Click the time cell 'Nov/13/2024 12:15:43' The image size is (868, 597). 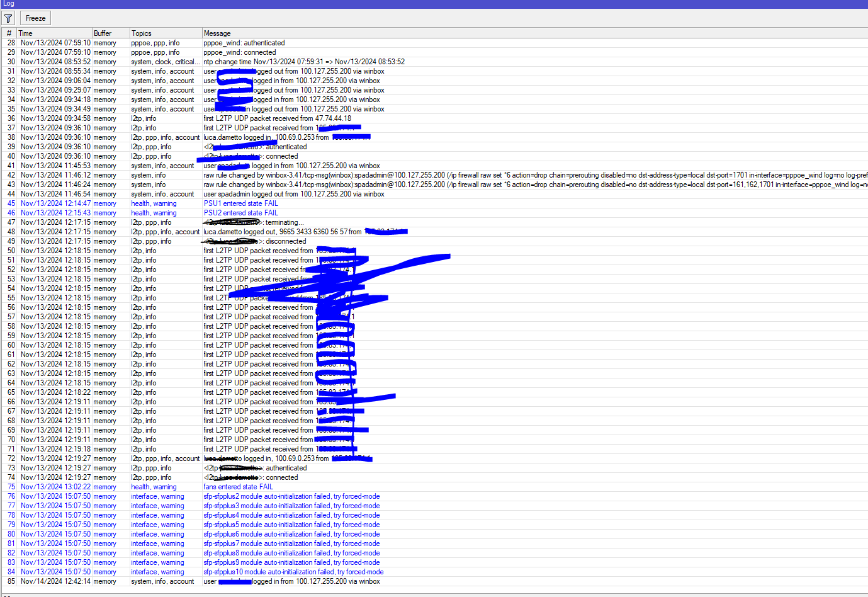[x=55, y=213]
